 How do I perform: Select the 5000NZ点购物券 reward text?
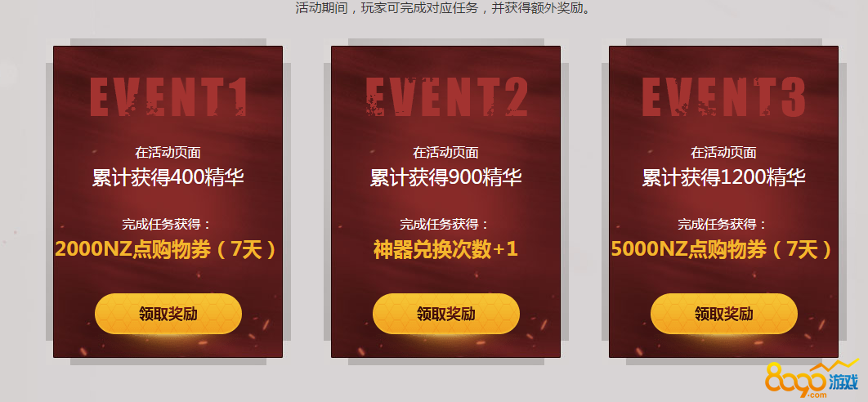(722, 250)
